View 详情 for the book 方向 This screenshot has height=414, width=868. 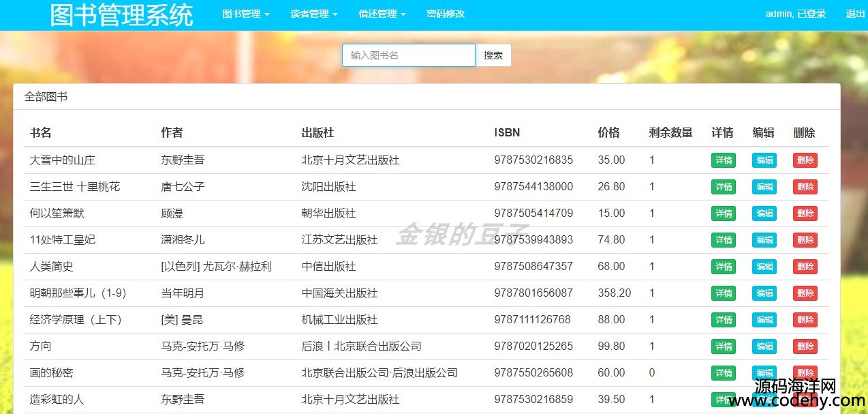coord(724,346)
